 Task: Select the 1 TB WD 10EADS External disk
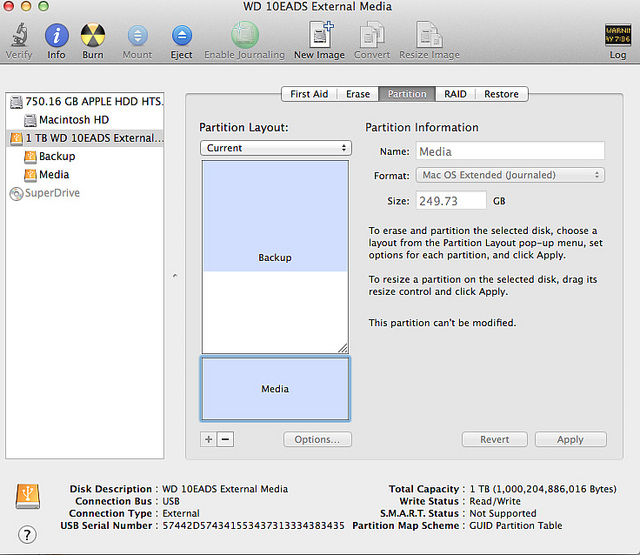85,138
